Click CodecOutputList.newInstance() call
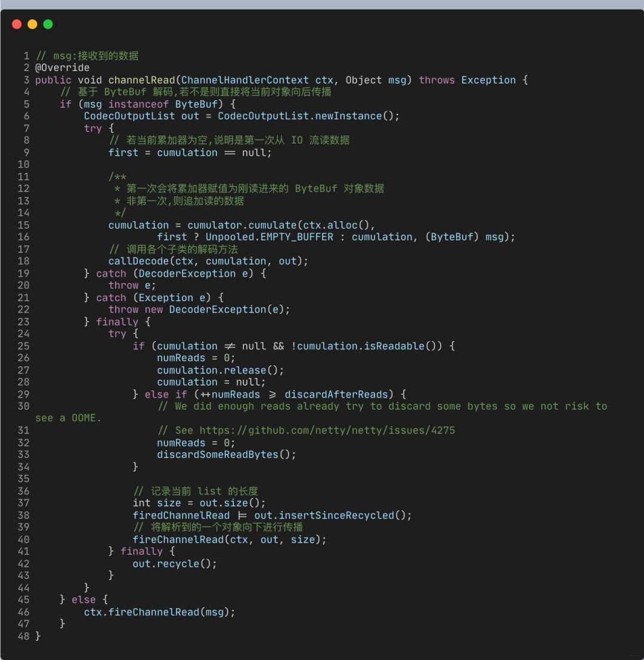 308,116
